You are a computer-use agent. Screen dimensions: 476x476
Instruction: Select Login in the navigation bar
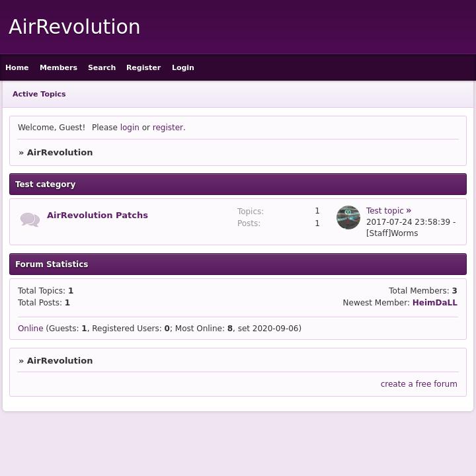click(183, 67)
